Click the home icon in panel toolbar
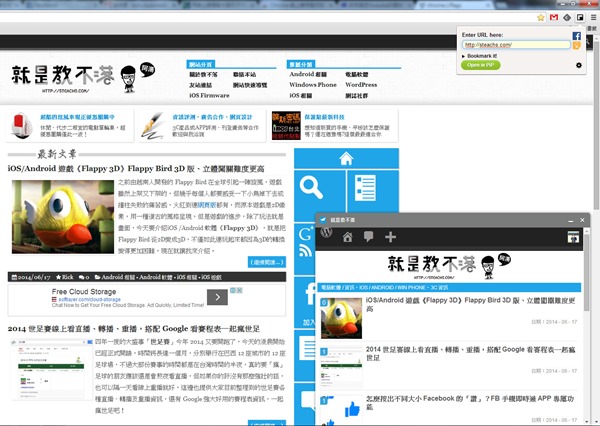 [x=348, y=237]
